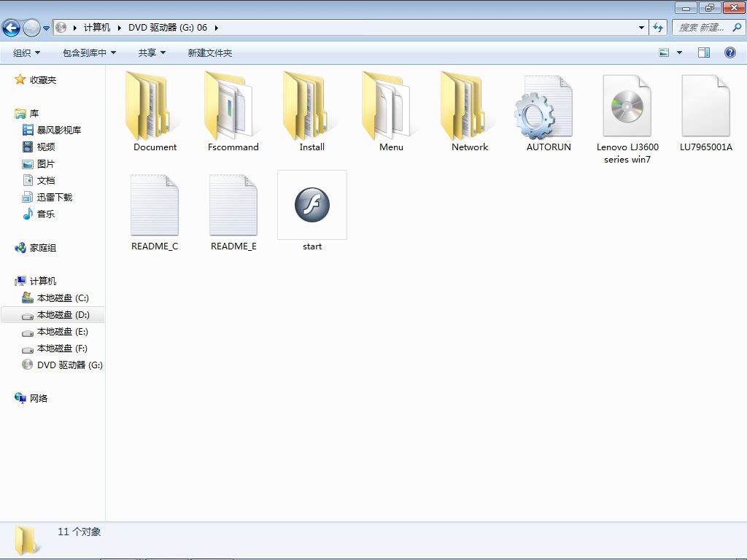Open the 组织 menu
Image resolution: width=747 pixels, height=560 pixels.
pos(26,52)
